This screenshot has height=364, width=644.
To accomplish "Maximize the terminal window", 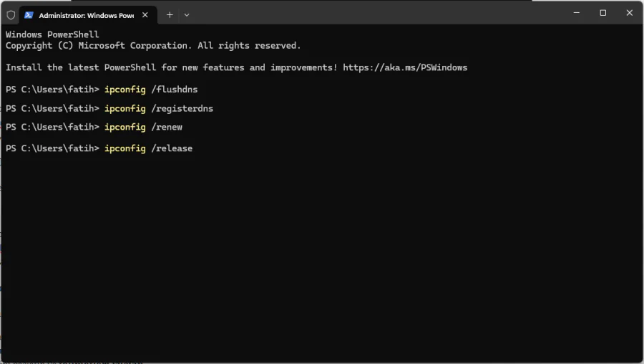I will (603, 13).
